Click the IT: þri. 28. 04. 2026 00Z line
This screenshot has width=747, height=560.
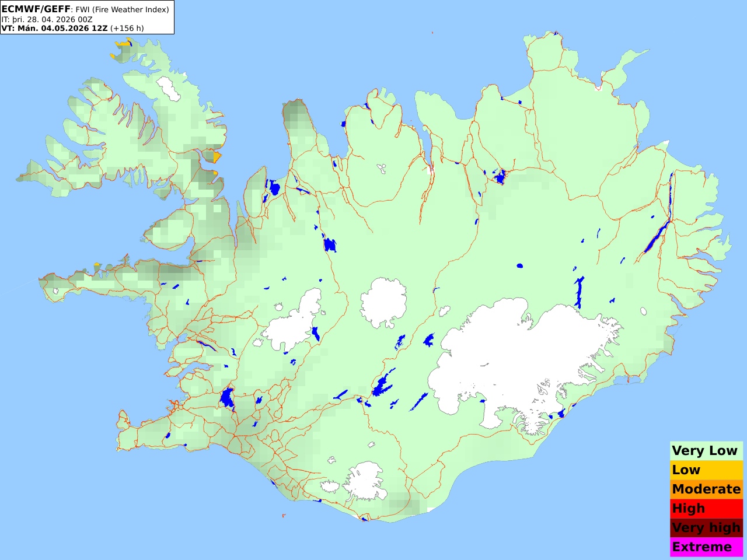pyautogui.click(x=47, y=19)
